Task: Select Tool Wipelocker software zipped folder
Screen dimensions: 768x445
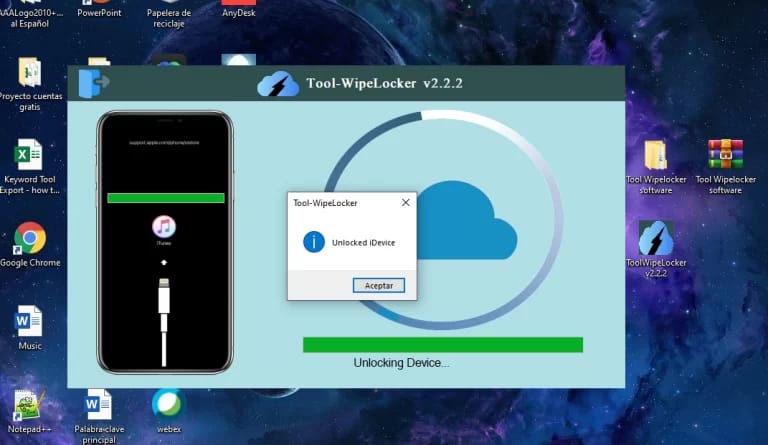Action: [x=656, y=166]
